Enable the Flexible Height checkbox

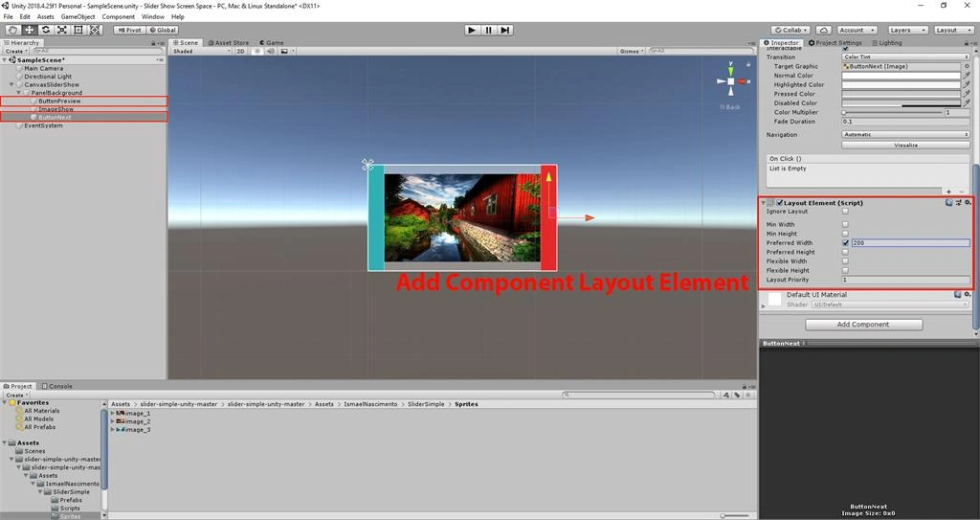(846, 270)
